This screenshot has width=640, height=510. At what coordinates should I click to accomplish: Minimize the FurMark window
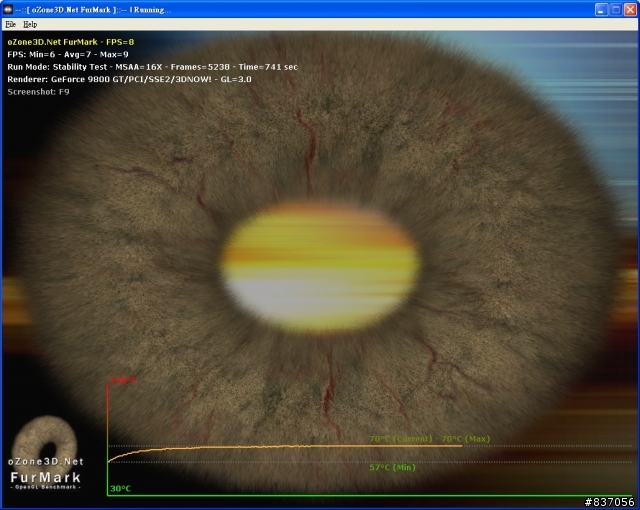click(601, 9)
